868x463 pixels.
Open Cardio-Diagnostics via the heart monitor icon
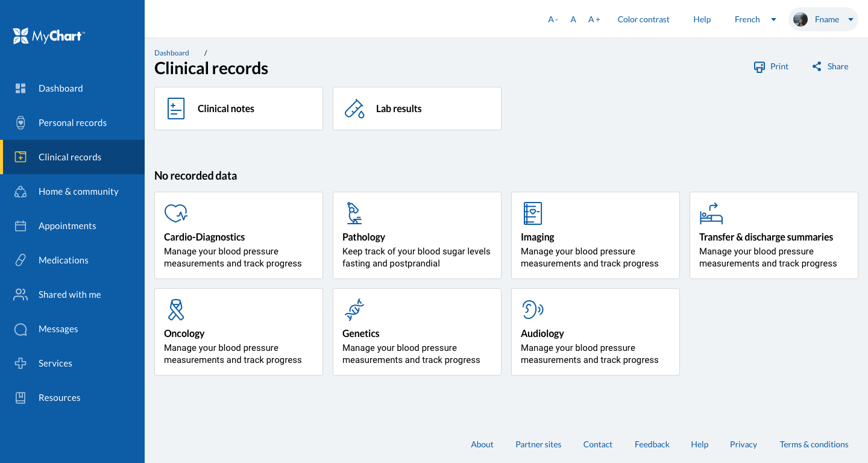pos(176,213)
